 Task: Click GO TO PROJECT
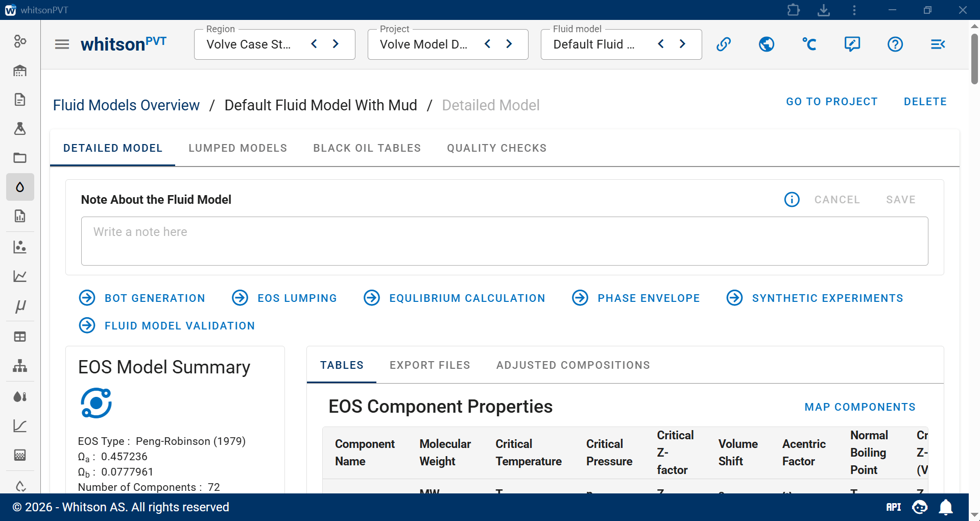tap(832, 102)
